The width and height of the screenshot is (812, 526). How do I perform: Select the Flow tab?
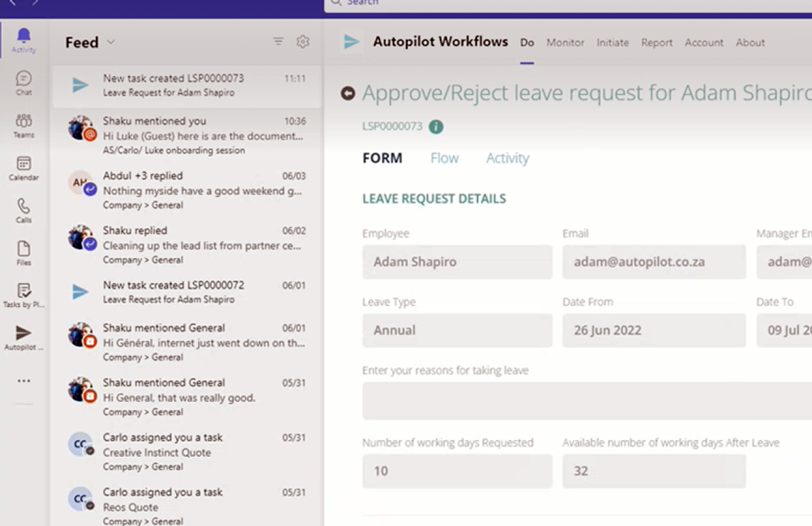(x=445, y=158)
